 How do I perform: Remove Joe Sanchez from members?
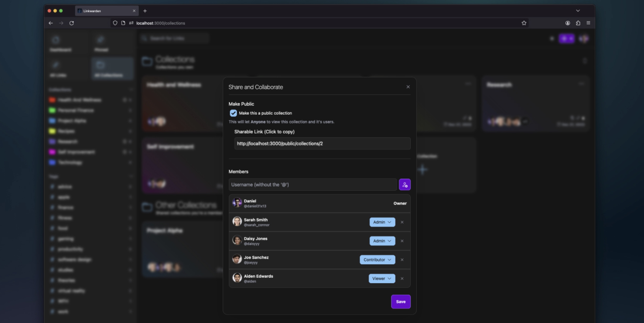pyautogui.click(x=402, y=260)
